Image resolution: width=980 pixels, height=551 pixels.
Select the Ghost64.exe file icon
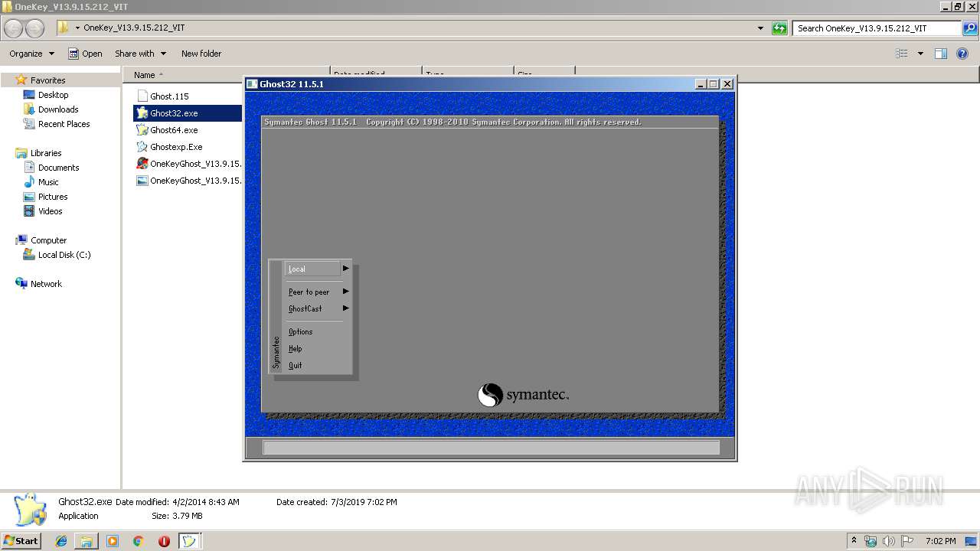[142, 130]
